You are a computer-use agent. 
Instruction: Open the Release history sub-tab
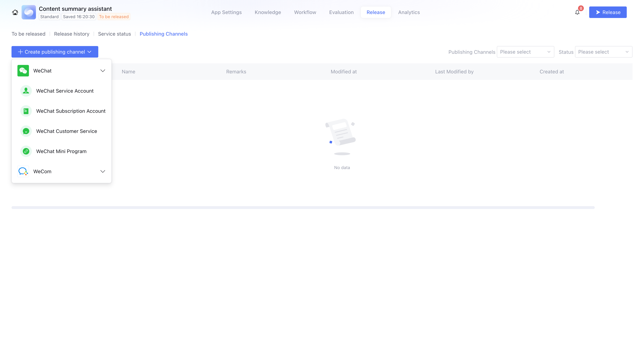72,34
